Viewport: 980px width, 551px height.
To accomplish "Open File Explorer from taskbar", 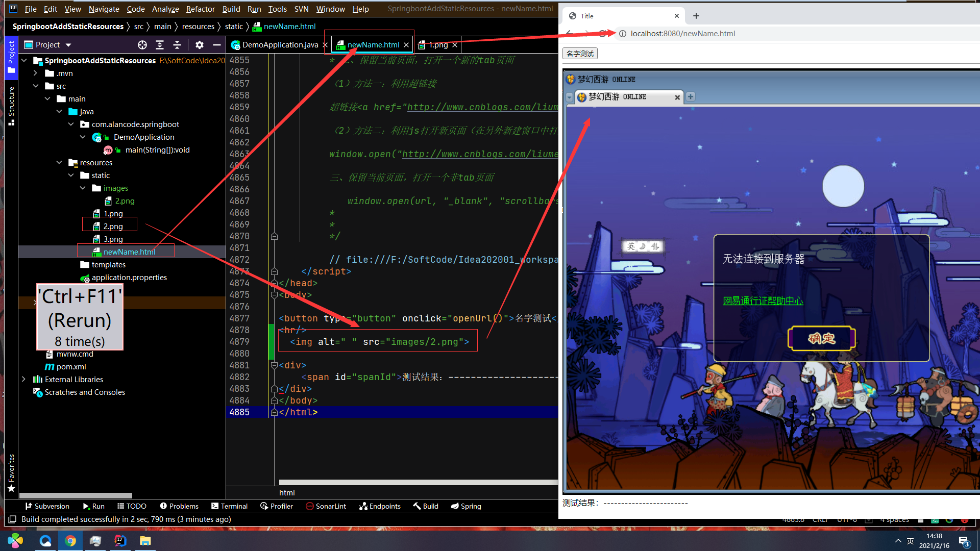I will (145, 541).
